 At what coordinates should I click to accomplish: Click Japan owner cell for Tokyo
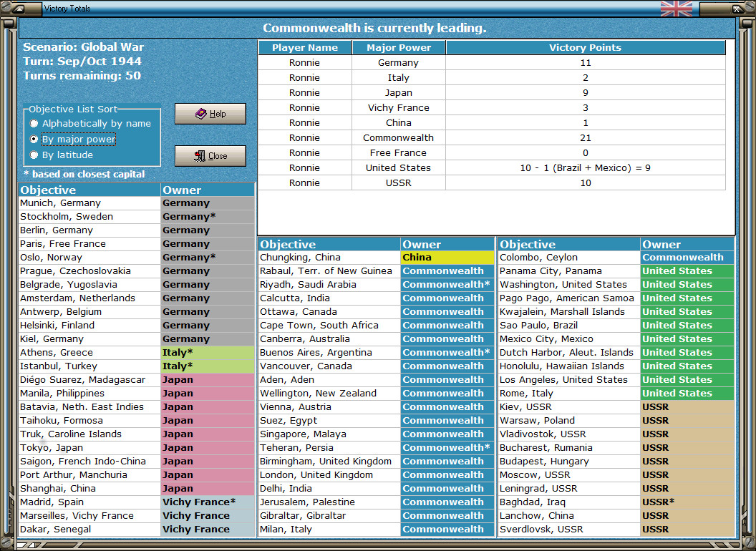[208, 448]
